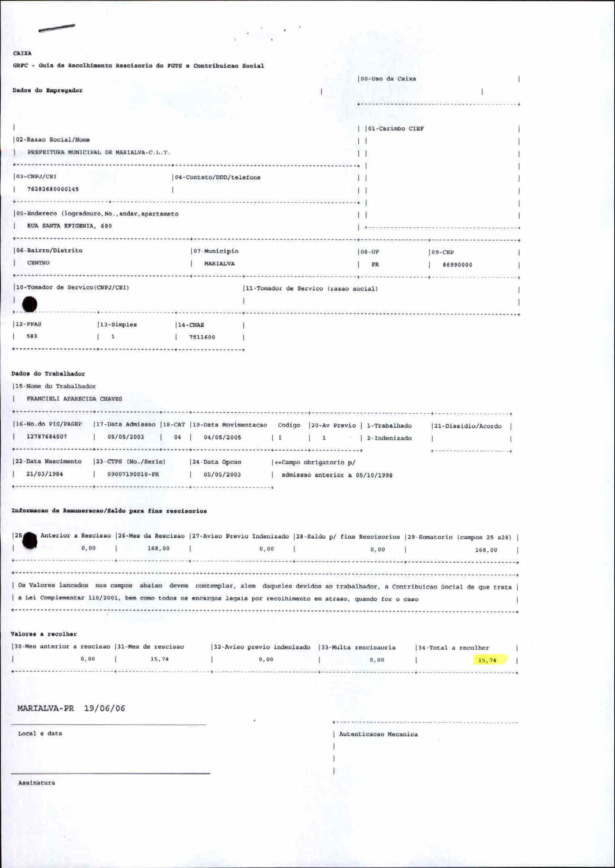The image size is (615, 868).
Task: Click the 'Assinatura' signature caption
Action: (37, 783)
